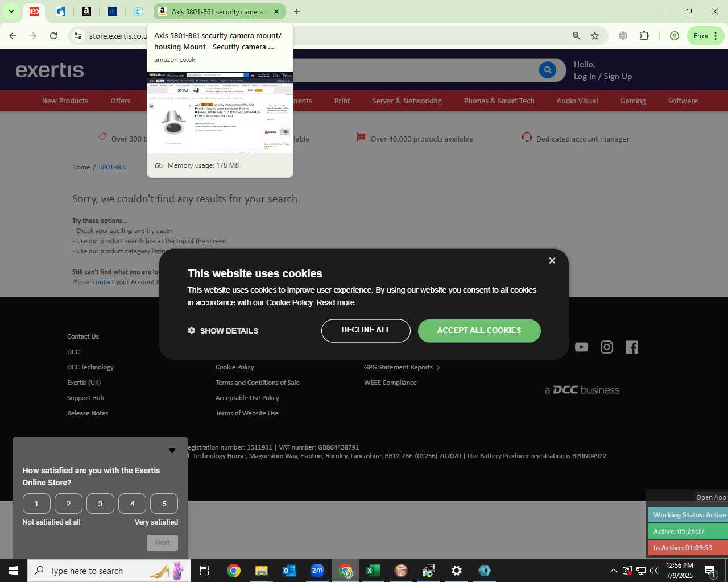Select satisfaction rating 4
The image size is (728, 582).
[x=132, y=504]
